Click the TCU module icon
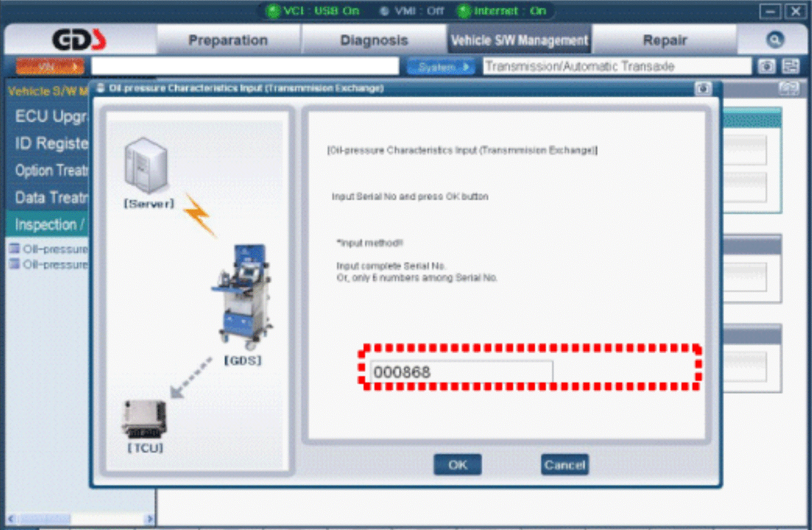Viewport: 812px width, 530px height. (x=144, y=418)
